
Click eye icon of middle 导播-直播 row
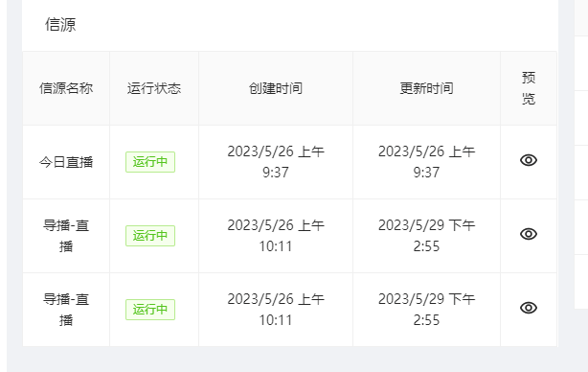tap(529, 234)
